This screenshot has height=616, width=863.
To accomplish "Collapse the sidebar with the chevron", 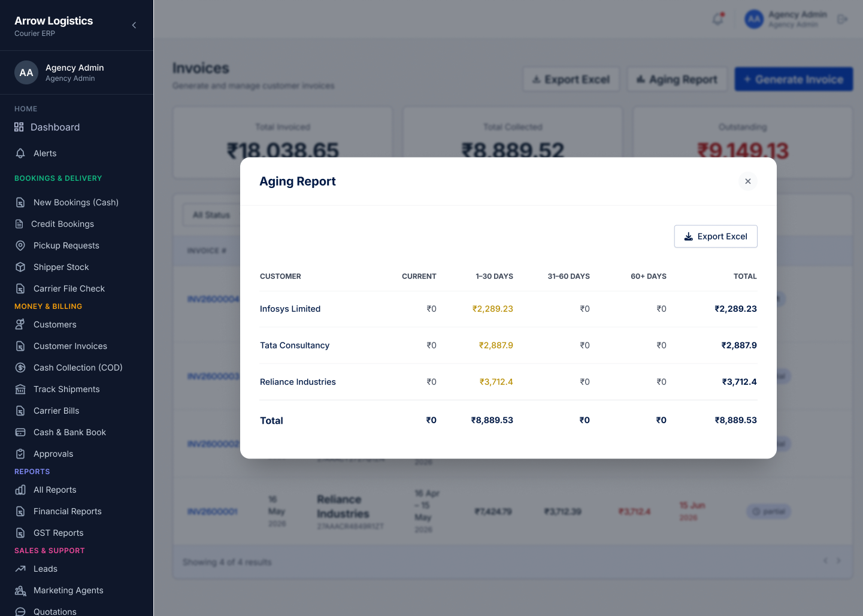I will click(134, 25).
